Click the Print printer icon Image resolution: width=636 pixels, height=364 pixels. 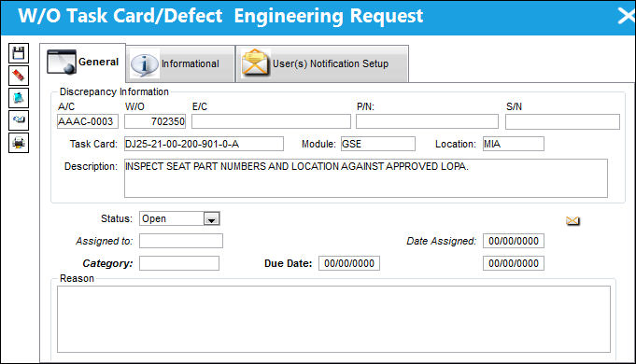(x=19, y=143)
